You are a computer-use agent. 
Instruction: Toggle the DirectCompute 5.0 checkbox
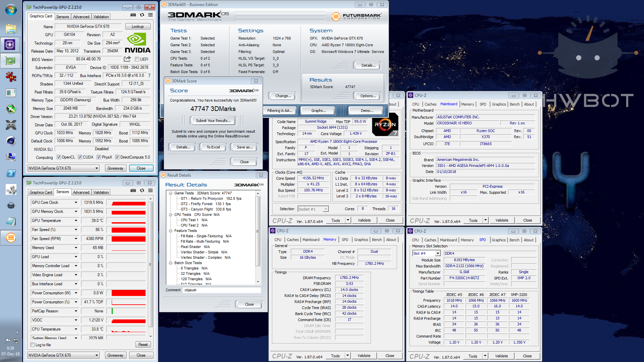[117, 157]
